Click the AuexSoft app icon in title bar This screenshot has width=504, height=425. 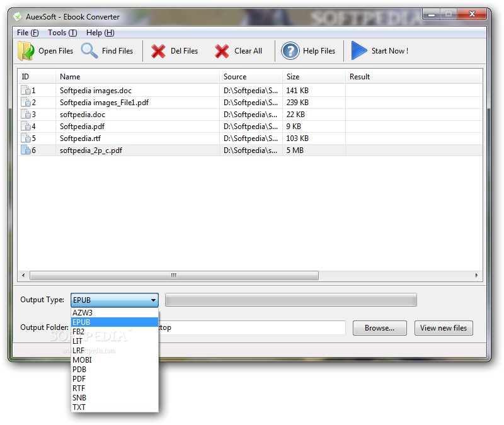[x=18, y=16]
